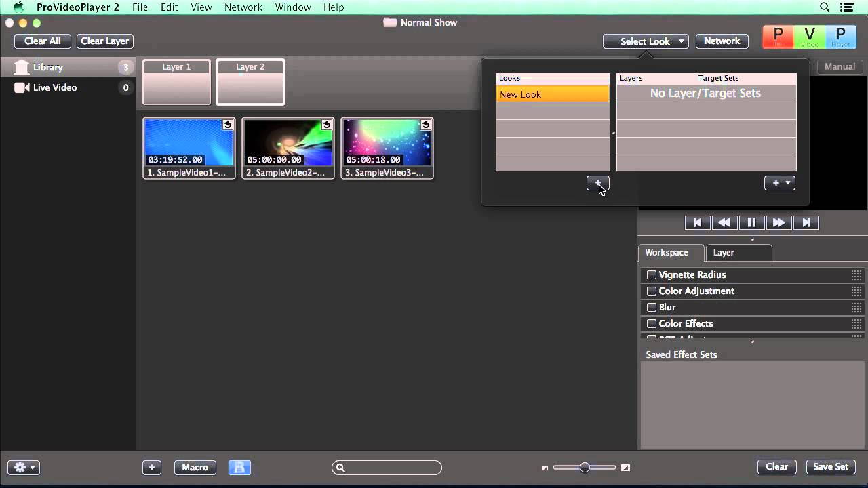Open the File menu
868x488 pixels.
[x=140, y=7]
